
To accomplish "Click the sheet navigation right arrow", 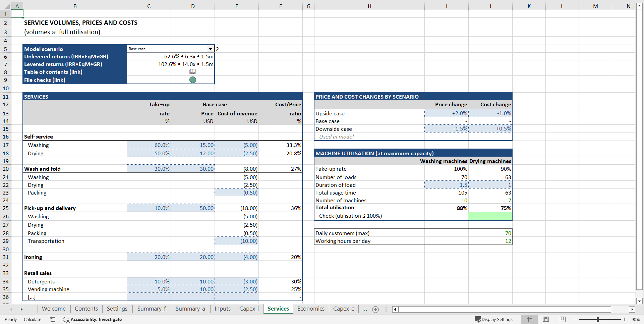I will [21, 309].
